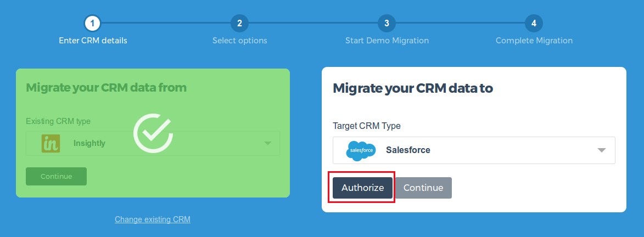The height and width of the screenshot is (237, 644).
Task: Click the Insightly logo icon
Action: (x=51, y=143)
